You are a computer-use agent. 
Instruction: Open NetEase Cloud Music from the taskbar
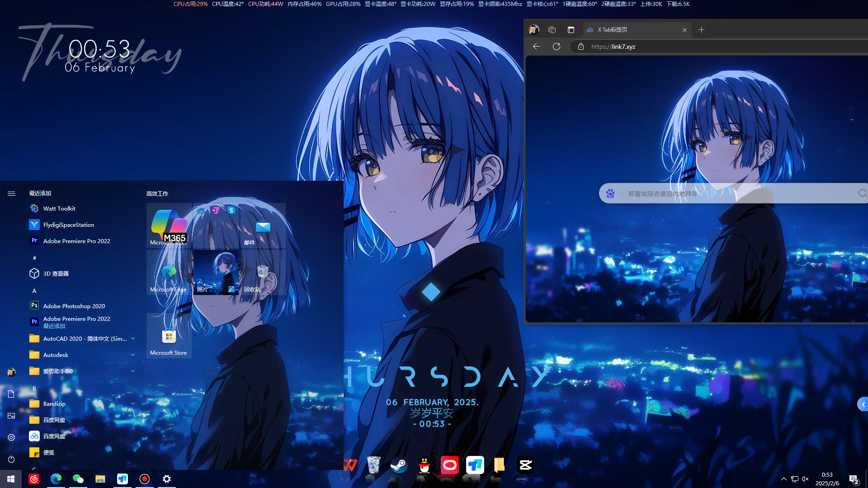pos(34,479)
